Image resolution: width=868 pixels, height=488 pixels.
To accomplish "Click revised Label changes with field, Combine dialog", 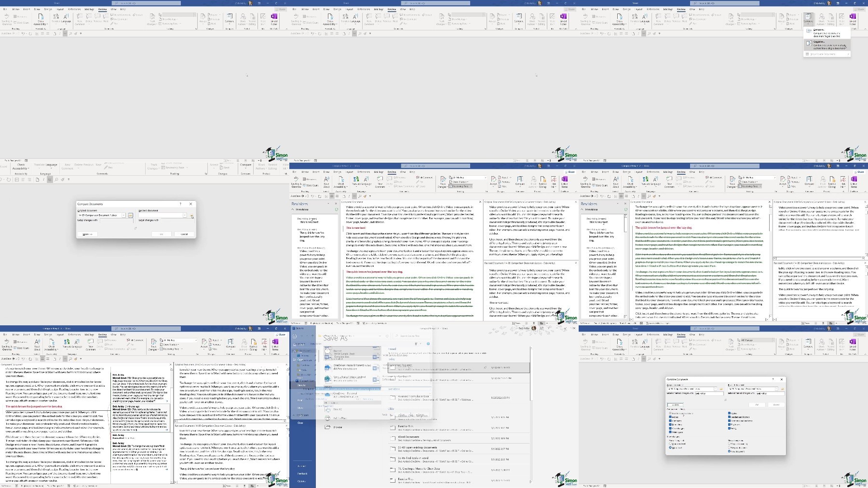I will click(x=771, y=393).
